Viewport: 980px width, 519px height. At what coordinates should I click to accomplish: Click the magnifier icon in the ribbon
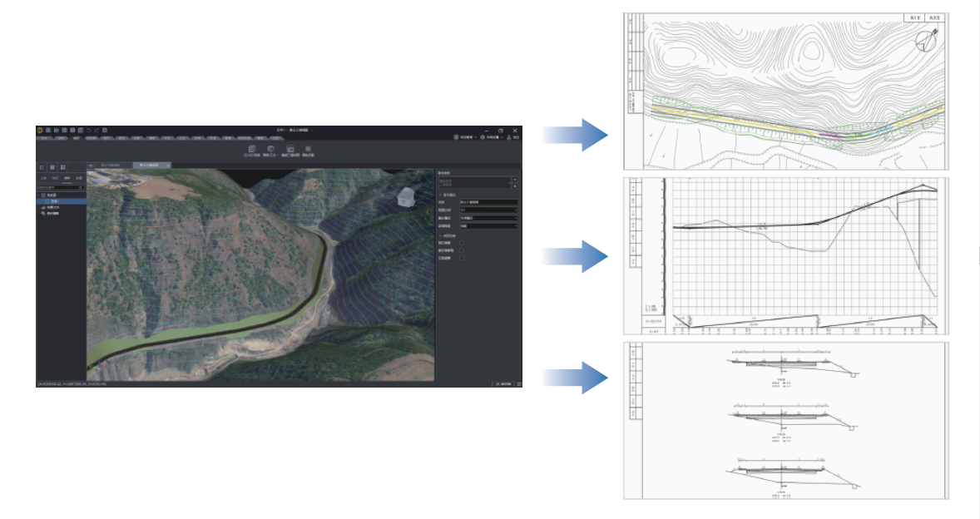tap(309, 149)
